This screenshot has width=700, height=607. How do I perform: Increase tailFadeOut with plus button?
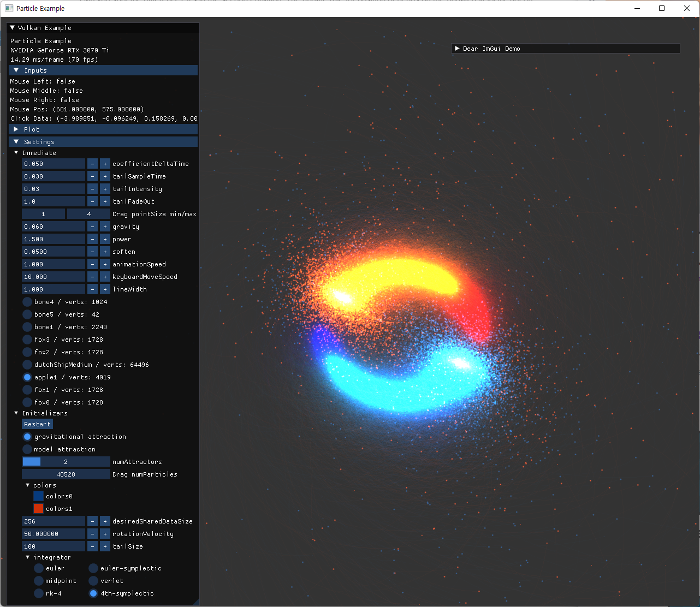click(105, 201)
